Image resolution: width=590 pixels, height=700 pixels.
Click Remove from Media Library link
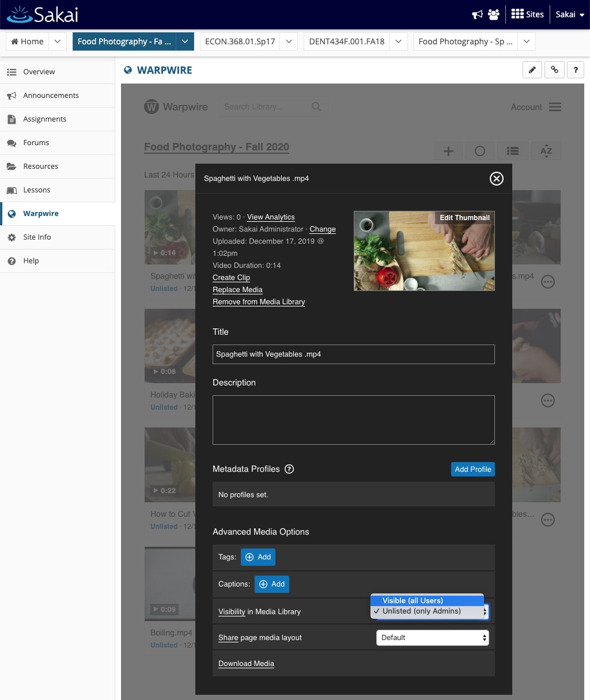[x=259, y=302]
